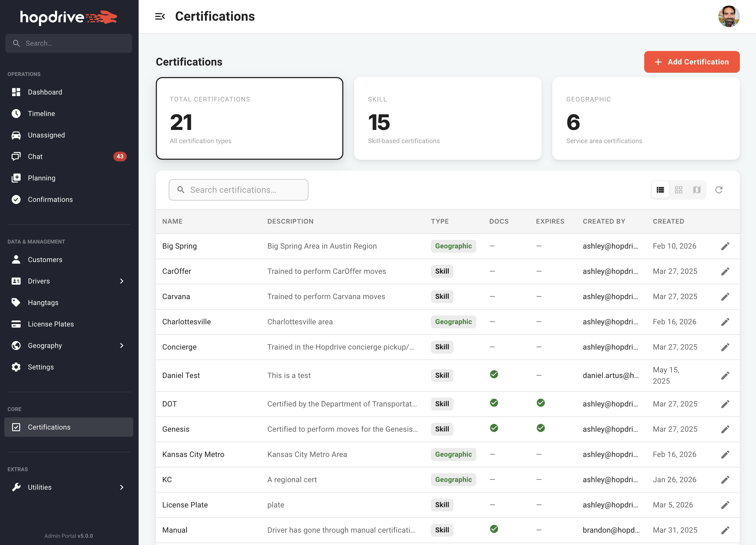Image resolution: width=756 pixels, height=545 pixels.
Task: Edit the DOT certification
Action: (x=726, y=404)
